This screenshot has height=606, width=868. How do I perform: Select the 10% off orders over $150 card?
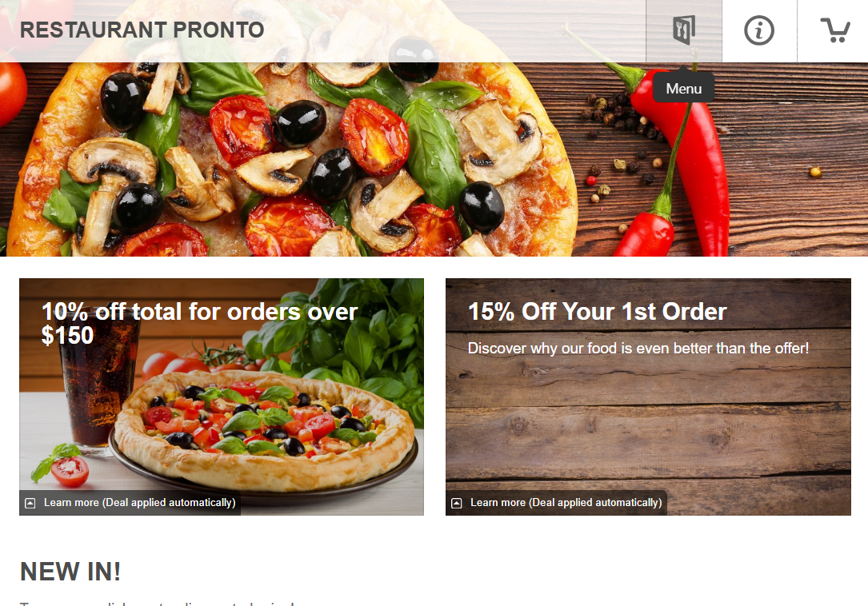tap(222, 397)
